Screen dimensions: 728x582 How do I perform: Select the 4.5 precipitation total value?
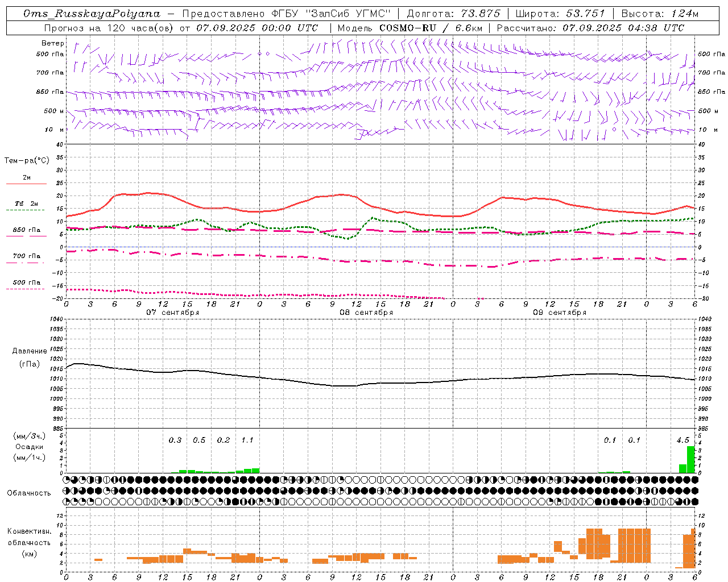pyautogui.click(x=683, y=440)
